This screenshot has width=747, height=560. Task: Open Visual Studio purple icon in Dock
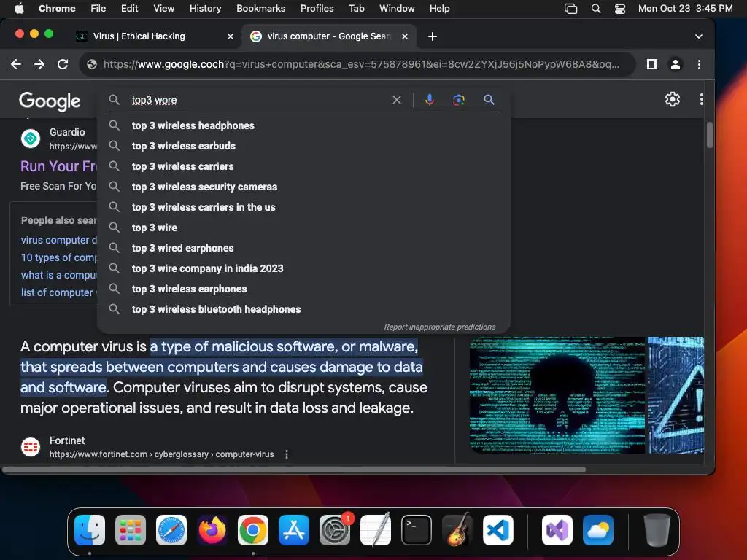(x=557, y=530)
